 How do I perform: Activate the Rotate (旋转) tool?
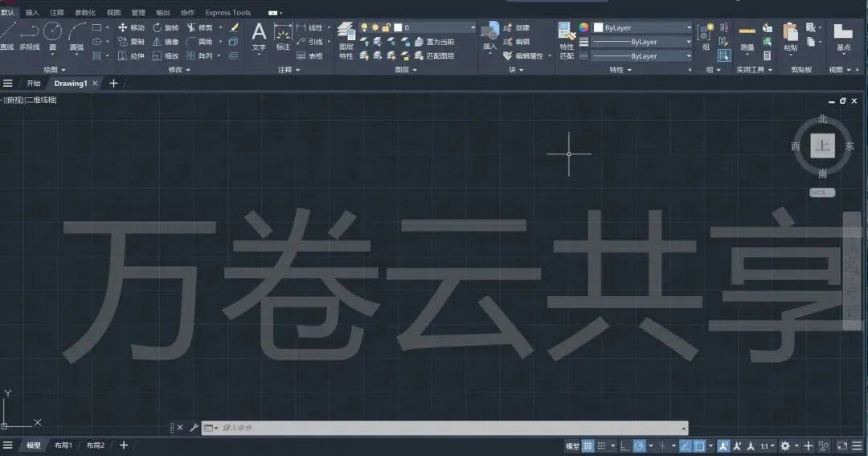(166, 27)
